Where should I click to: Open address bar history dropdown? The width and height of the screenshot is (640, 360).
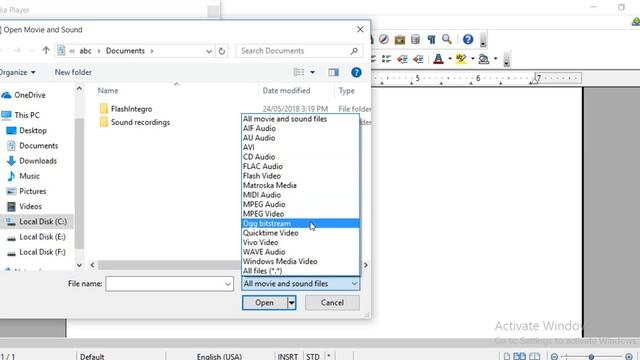point(209,51)
